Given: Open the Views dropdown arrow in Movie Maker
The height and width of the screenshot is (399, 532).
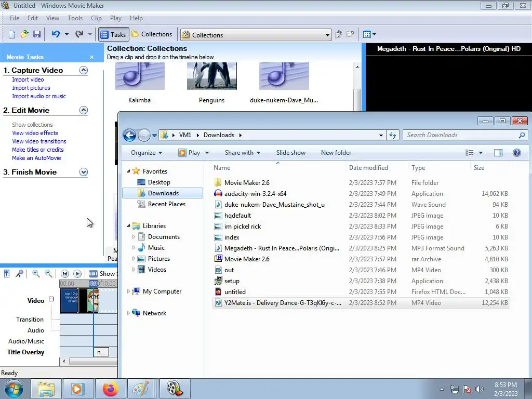Looking at the screenshot, I should (374, 34).
